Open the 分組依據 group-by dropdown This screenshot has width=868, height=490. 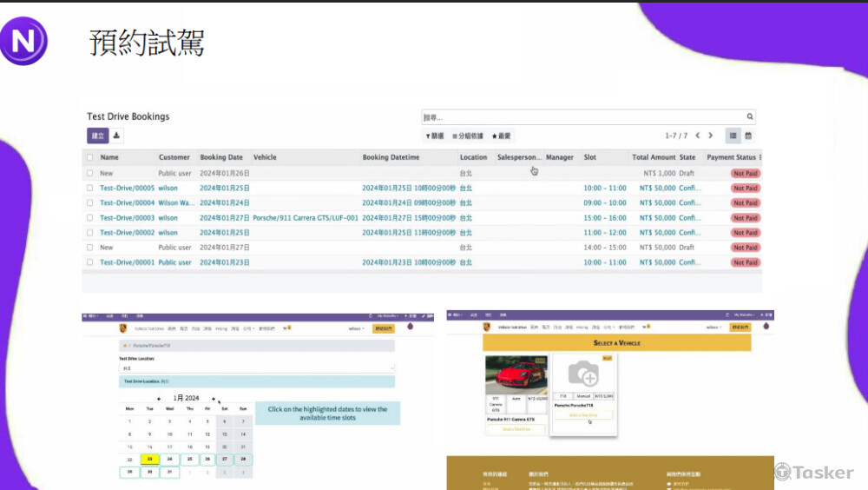468,136
